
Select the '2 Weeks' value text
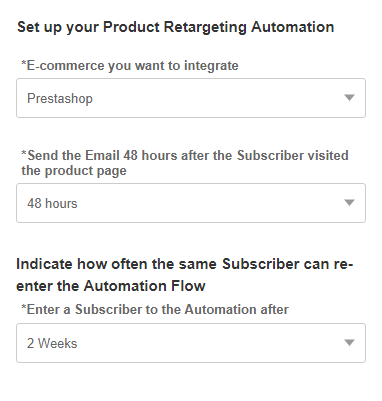click(52, 343)
